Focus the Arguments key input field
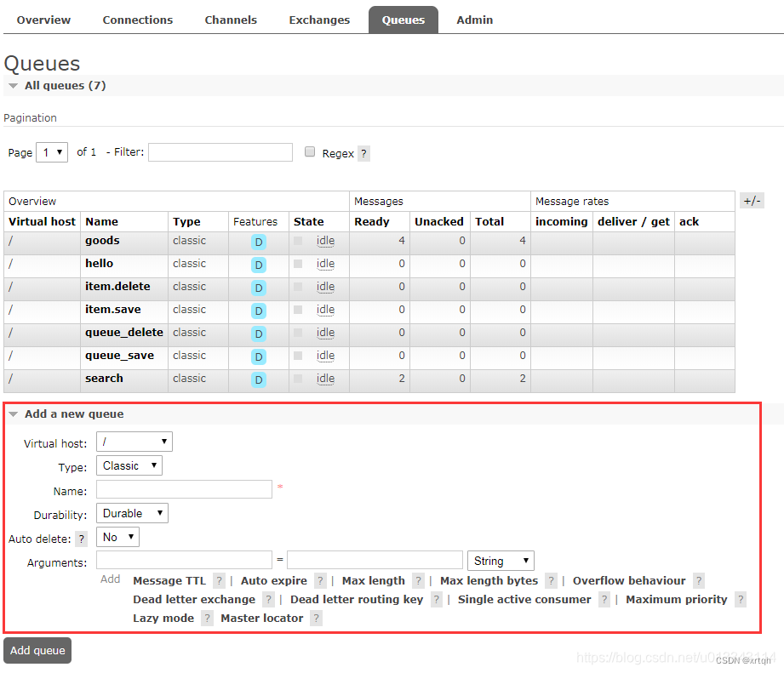 tap(184, 560)
